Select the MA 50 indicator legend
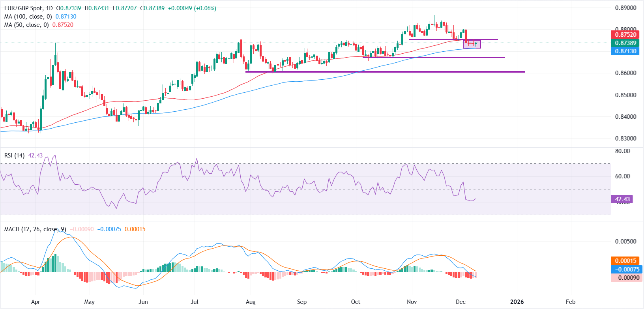This screenshot has width=644, height=309. (x=26, y=25)
